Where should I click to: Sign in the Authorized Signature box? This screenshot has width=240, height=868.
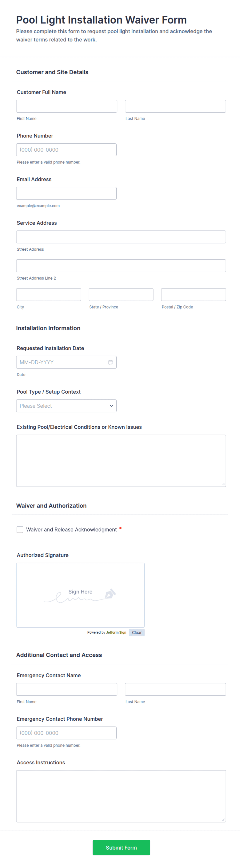pos(81,595)
